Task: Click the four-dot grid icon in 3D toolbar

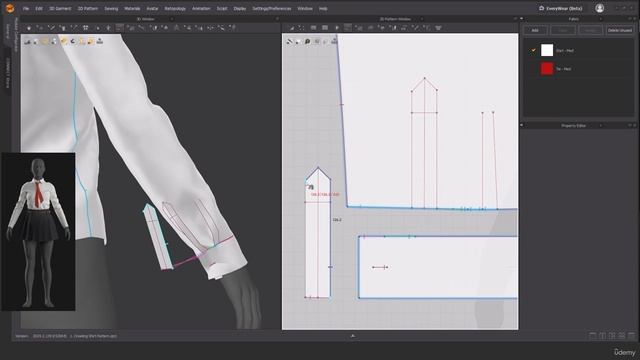Action: (85, 28)
